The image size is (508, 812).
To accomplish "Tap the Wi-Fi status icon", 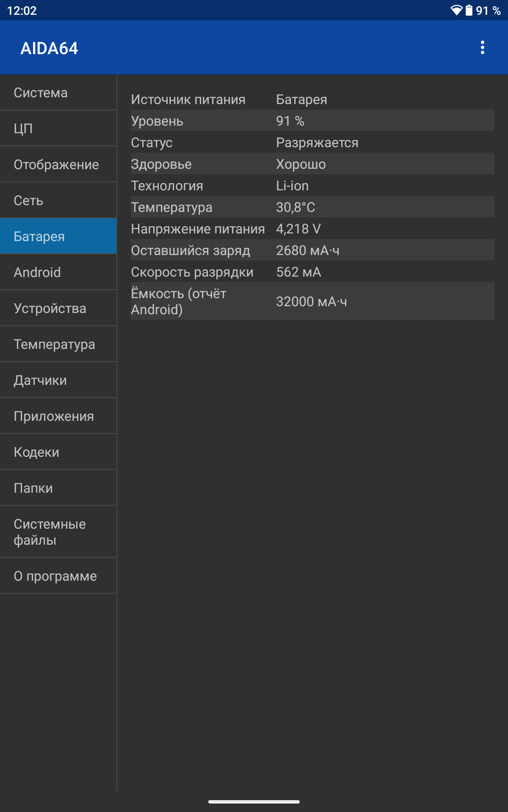I will 456,10.
